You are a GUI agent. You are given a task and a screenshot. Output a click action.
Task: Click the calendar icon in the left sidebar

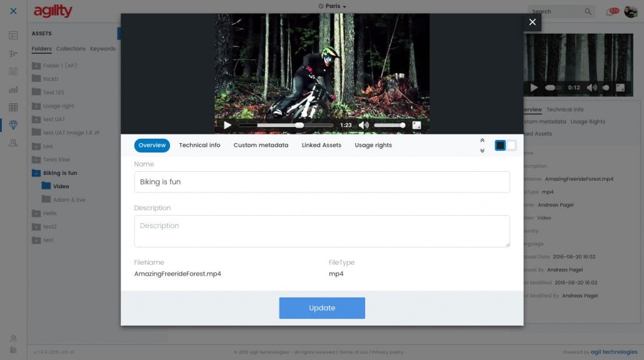[x=13, y=71]
